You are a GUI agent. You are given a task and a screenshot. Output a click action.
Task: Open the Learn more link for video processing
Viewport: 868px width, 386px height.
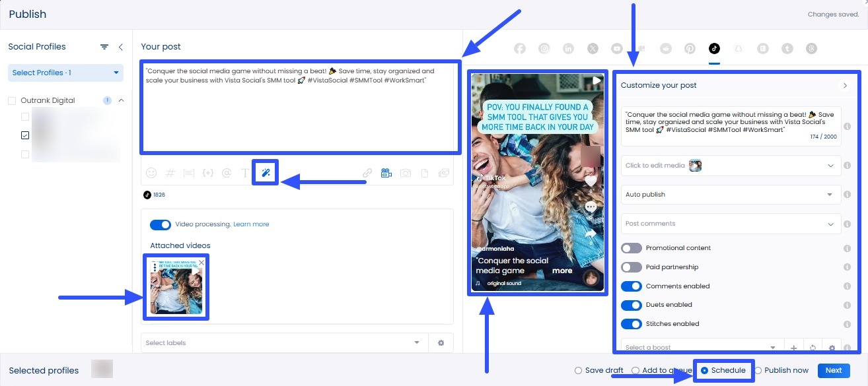coord(251,224)
